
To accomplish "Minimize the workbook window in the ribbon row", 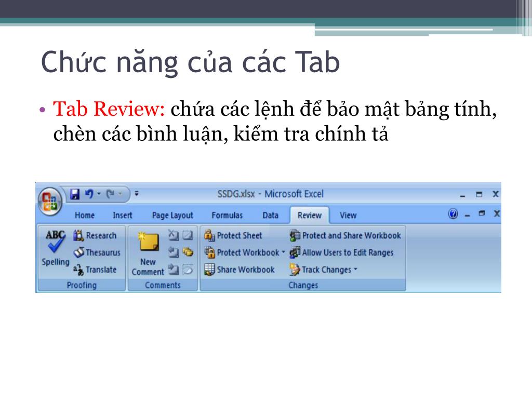I will 467,215.
